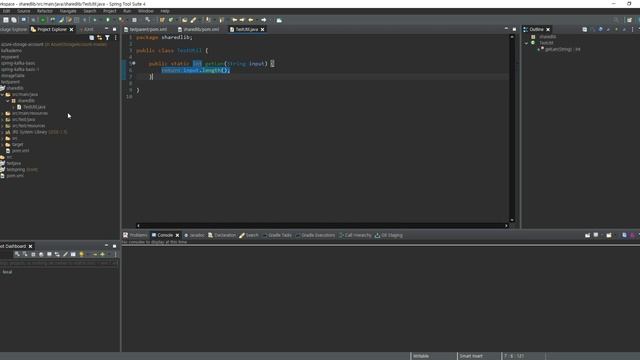Click the back navigation arrow icon
Viewport: 640px width, 360px height.
pyautogui.click(x=251, y=20)
